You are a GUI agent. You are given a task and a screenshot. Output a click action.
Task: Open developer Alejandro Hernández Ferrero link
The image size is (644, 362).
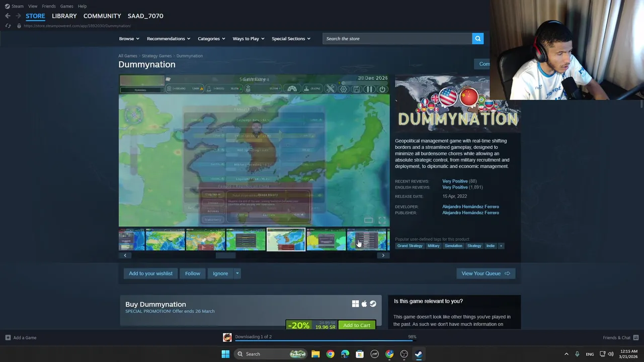click(x=470, y=207)
